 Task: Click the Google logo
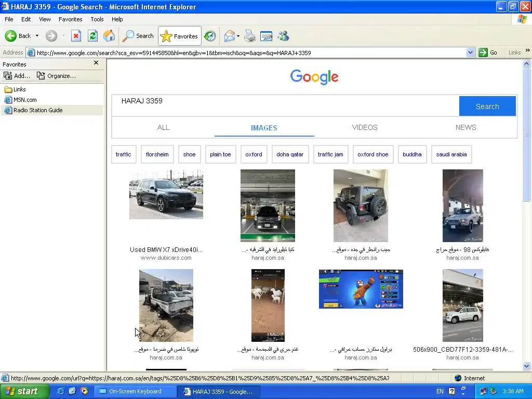314,77
